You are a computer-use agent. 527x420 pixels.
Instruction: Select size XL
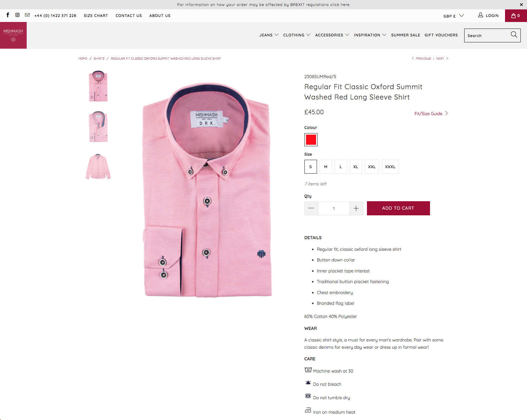tap(356, 167)
